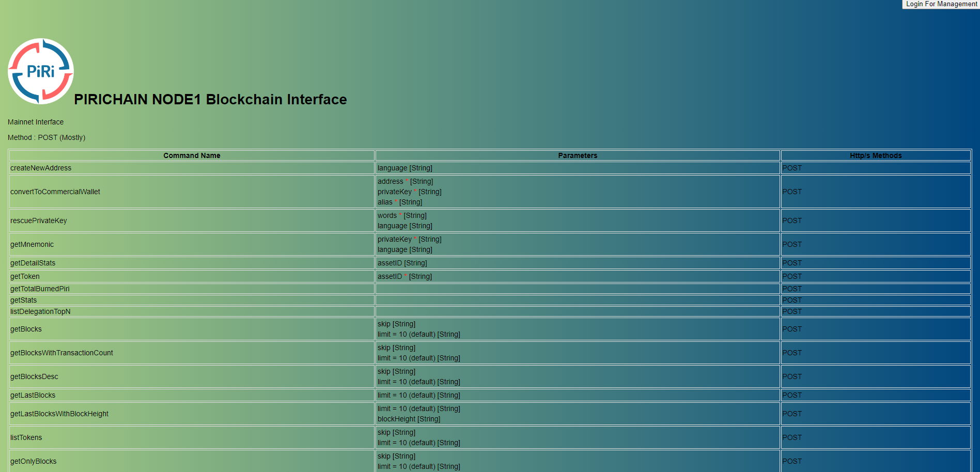
Task: Select the rescuePrivateKey command row
Action: pyautogui.click(x=39, y=221)
